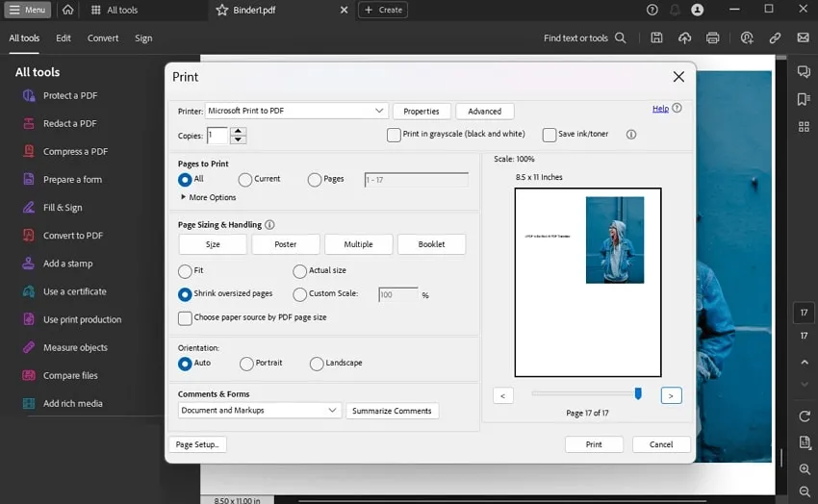The height and width of the screenshot is (504, 818).
Task: Click the Measure objects icon
Action: 27,348
